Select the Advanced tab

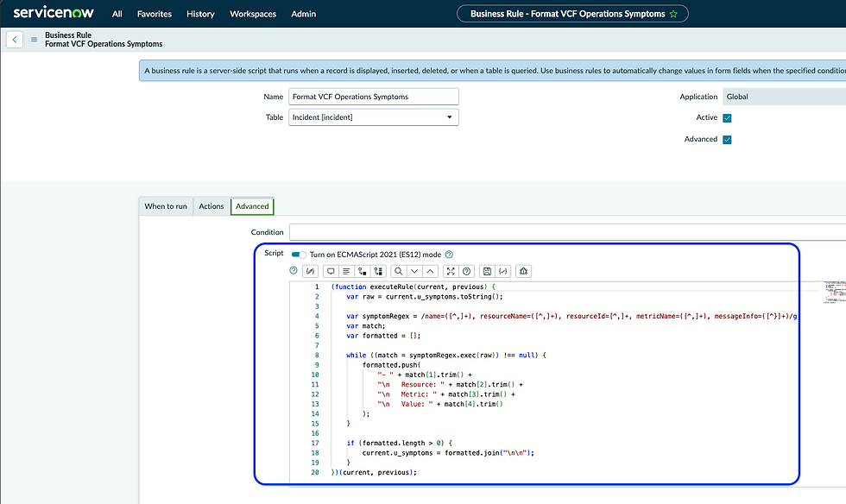coord(252,206)
